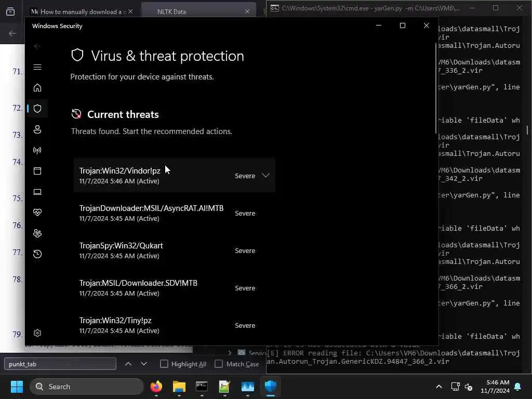Open Device performance & health heart icon
This screenshot has width=532, height=399.
pos(37,212)
